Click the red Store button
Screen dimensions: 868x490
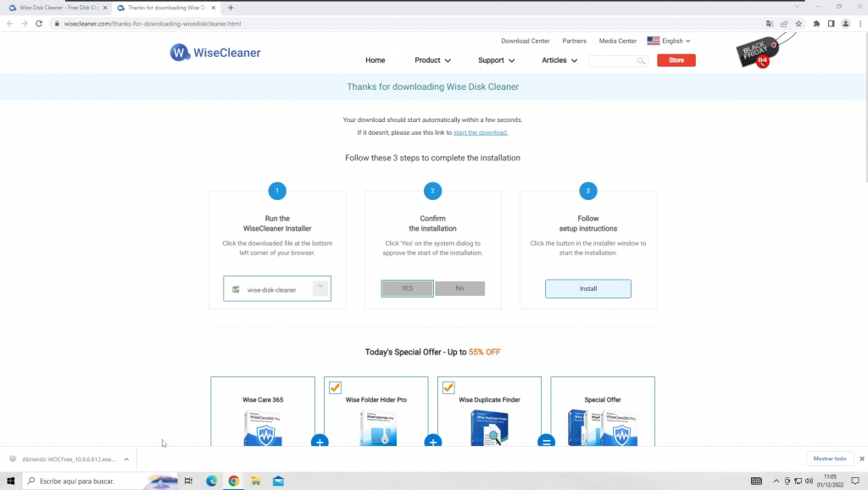[676, 60]
